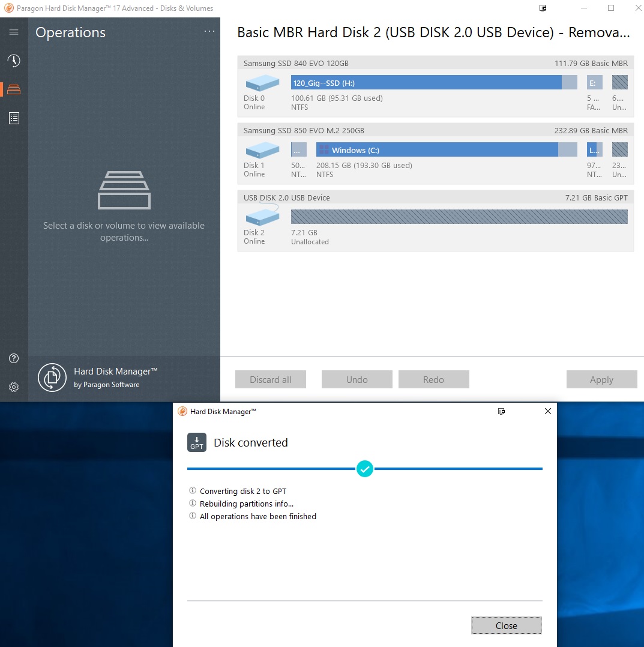Click Close button in Disk converted dialog
The image size is (644, 647).
pyautogui.click(x=506, y=625)
